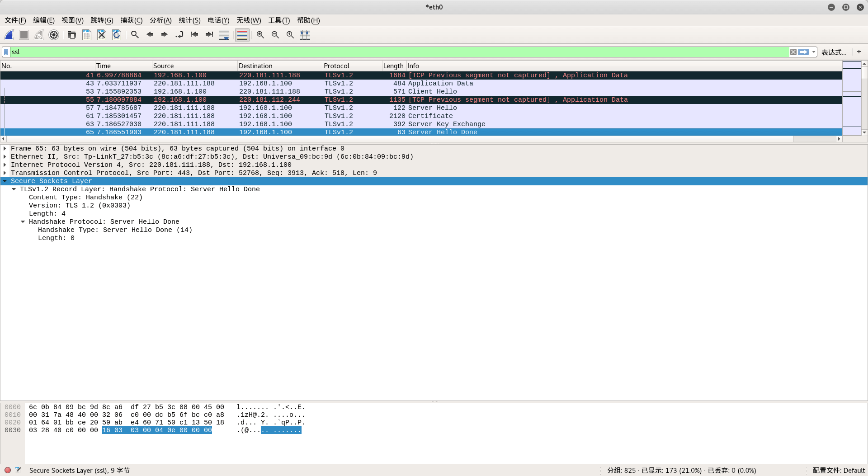
Task: Zoom in the packet text
Action: [x=260, y=35]
